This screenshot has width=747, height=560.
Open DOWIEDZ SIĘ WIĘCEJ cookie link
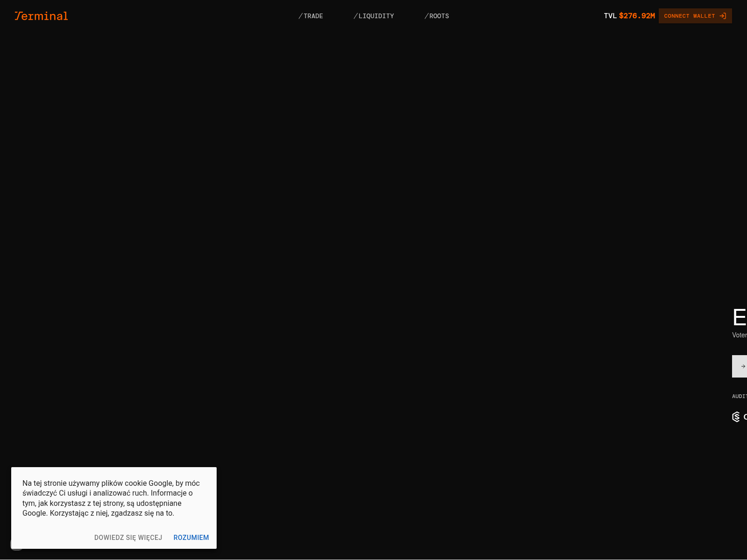tap(128, 538)
